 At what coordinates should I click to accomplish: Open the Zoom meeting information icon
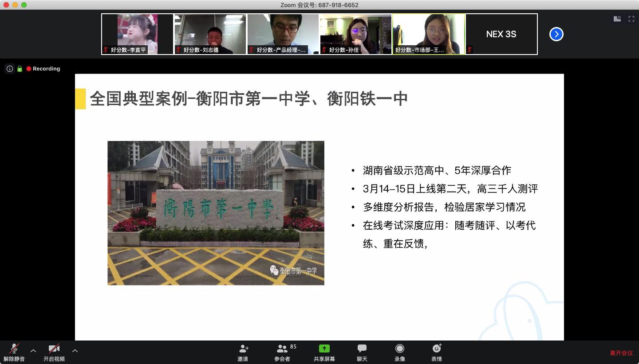tap(9, 68)
